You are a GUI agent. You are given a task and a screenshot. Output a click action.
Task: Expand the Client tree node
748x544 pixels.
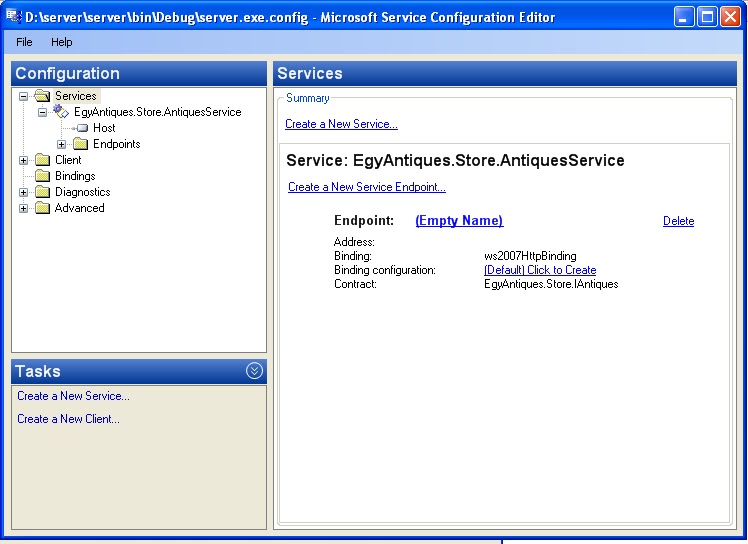(23, 160)
